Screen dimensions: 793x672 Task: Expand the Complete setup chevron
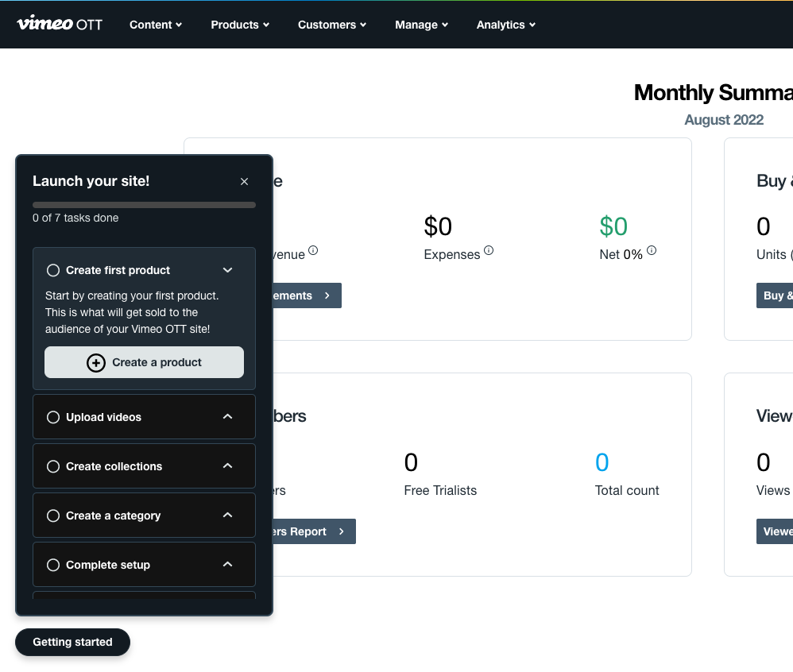click(227, 565)
